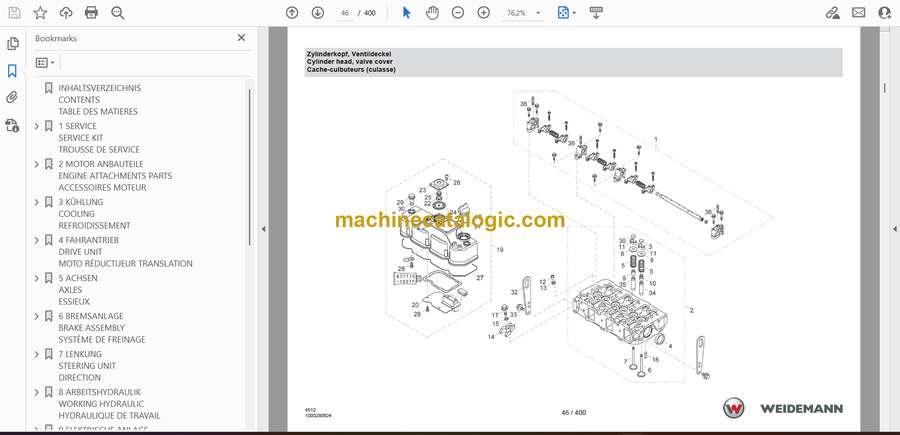Click the '46 / 400' page footer text
Screen dimensions: 900x435
coord(573,412)
